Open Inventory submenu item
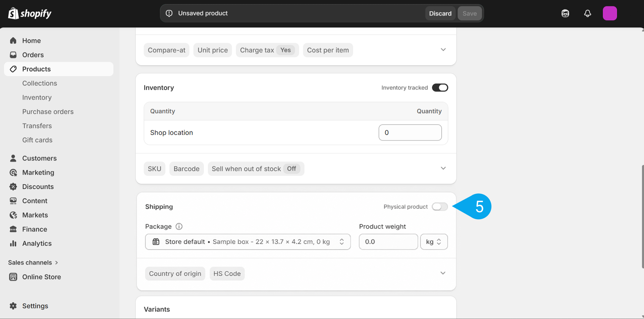This screenshot has height=319, width=644. (x=37, y=97)
